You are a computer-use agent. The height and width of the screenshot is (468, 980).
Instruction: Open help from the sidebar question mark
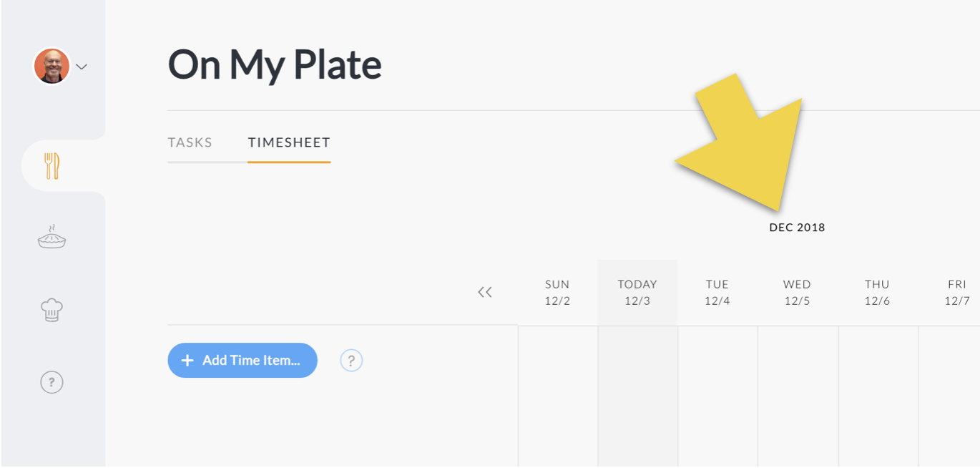(x=52, y=382)
